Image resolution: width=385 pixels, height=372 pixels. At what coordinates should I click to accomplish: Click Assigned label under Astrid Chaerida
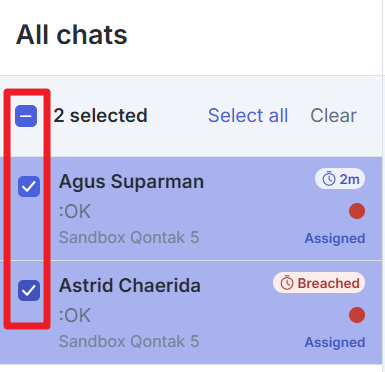click(x=335, y=342)
